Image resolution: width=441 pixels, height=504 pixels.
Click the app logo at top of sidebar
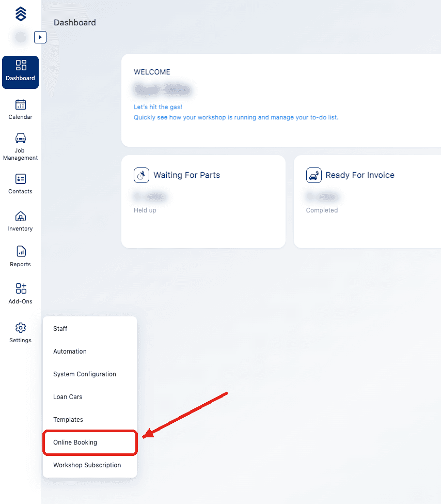21,14
